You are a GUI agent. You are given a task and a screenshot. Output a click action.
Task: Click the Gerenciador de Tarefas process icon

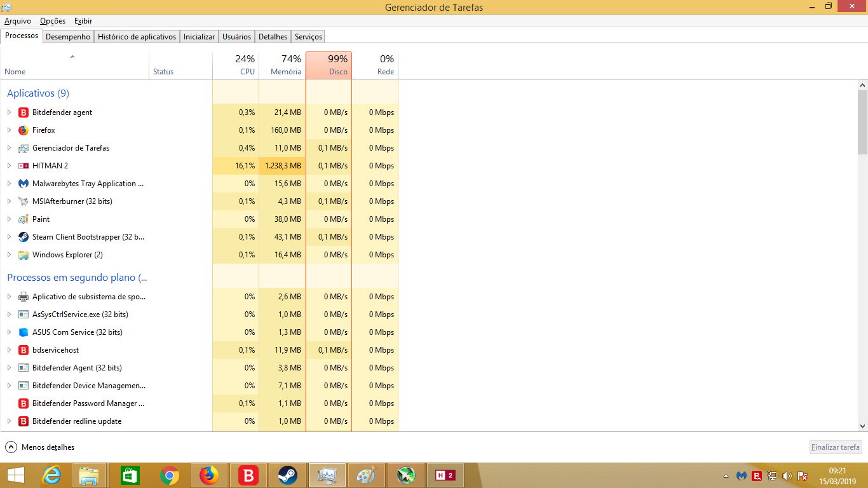click(x=24, y=148)
